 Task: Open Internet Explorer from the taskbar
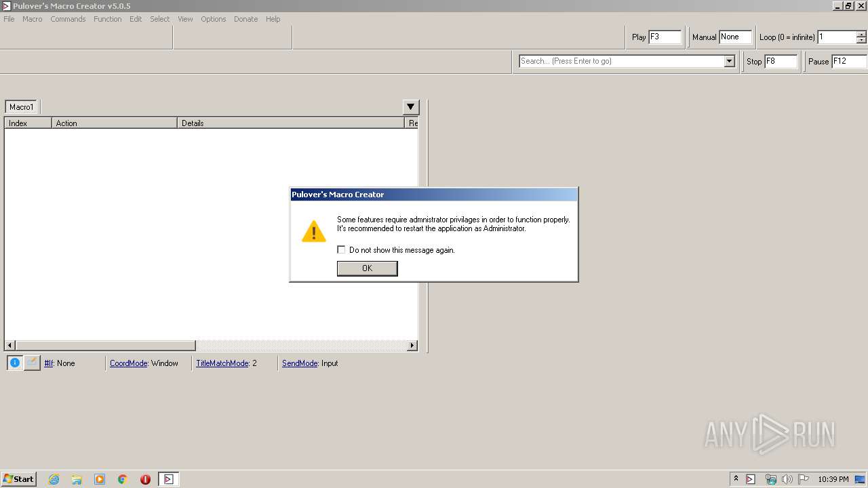coord(54,479)
